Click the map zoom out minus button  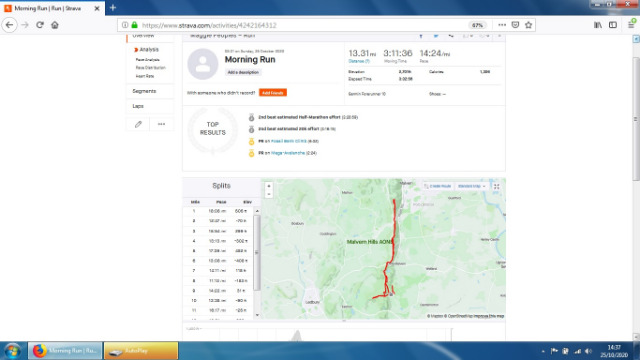[269, 194]
